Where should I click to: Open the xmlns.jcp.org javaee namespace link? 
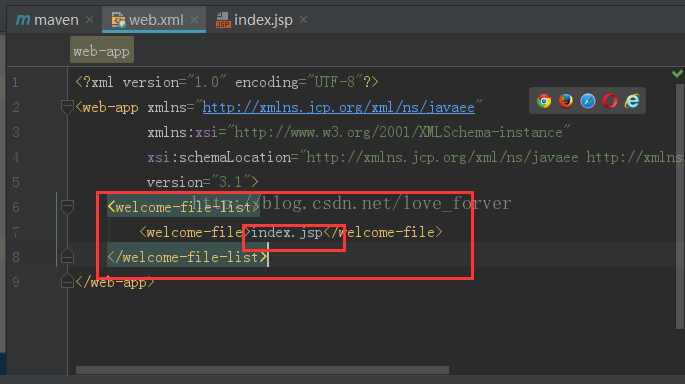tap(339, 107)
